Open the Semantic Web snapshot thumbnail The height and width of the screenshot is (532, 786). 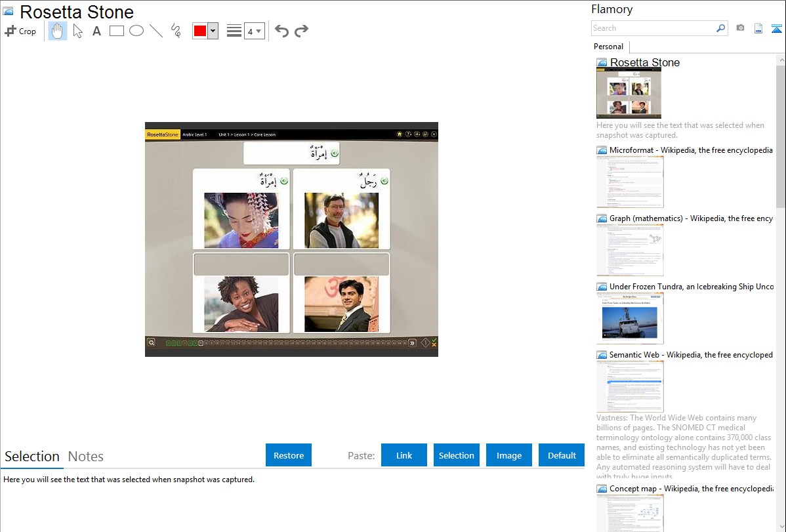click(630, 386)
